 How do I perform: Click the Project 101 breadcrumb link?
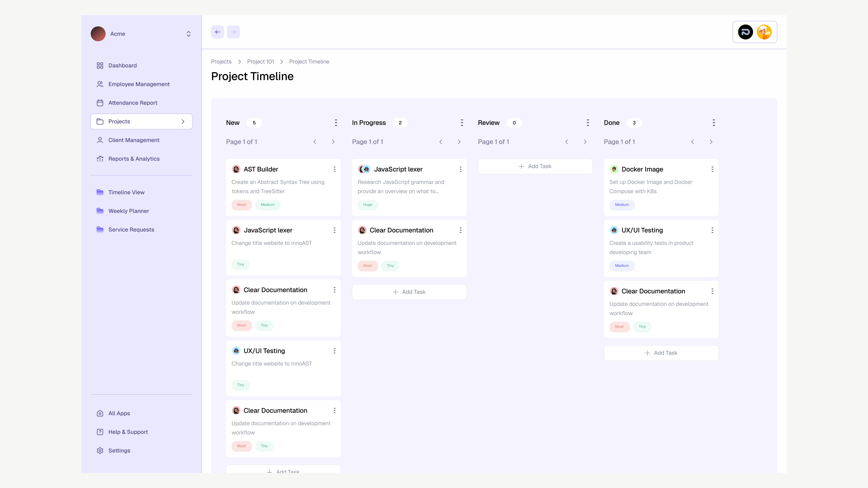[260, 62]
